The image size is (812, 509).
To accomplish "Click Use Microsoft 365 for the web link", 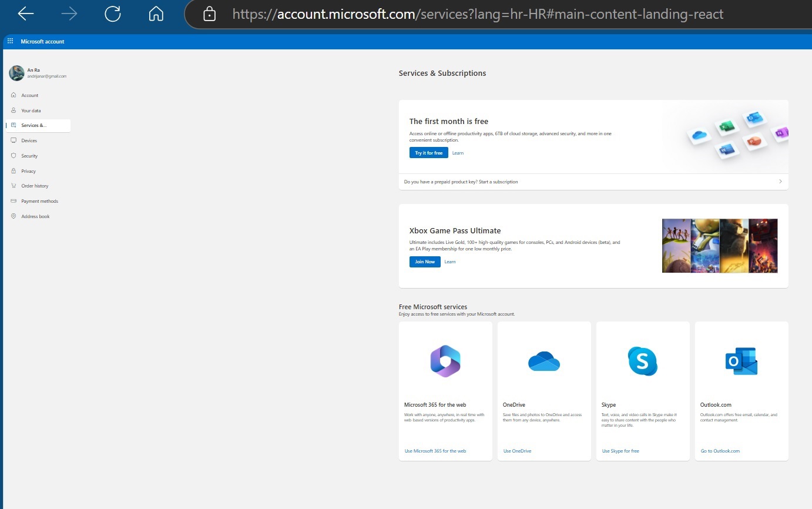I will 435,451.
